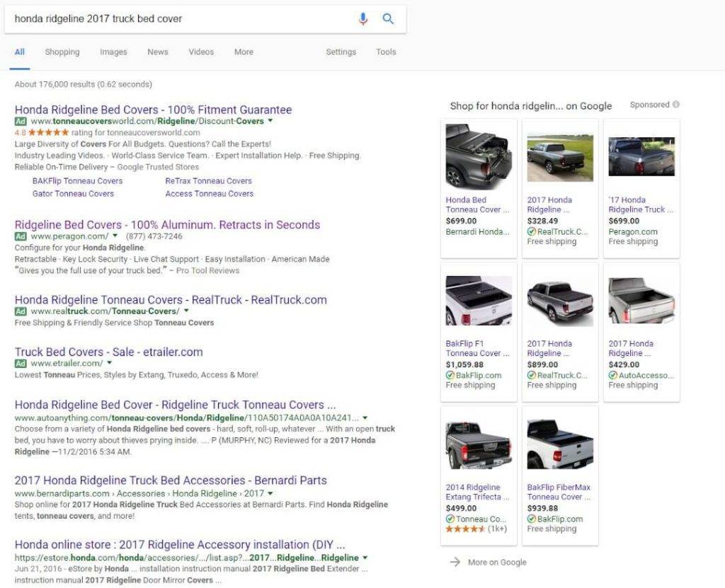Expand dropdown arrow next to autoanything.com URL

click(x=365, y=418)
